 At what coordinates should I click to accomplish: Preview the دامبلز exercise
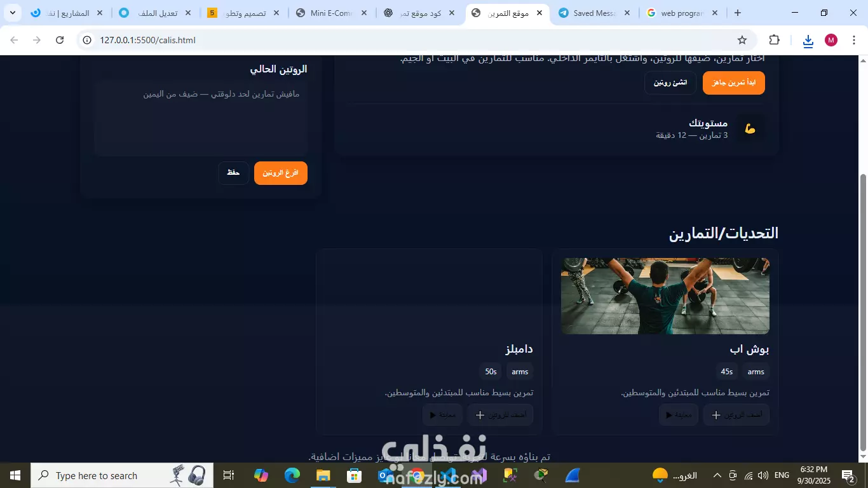coord(442,415)
